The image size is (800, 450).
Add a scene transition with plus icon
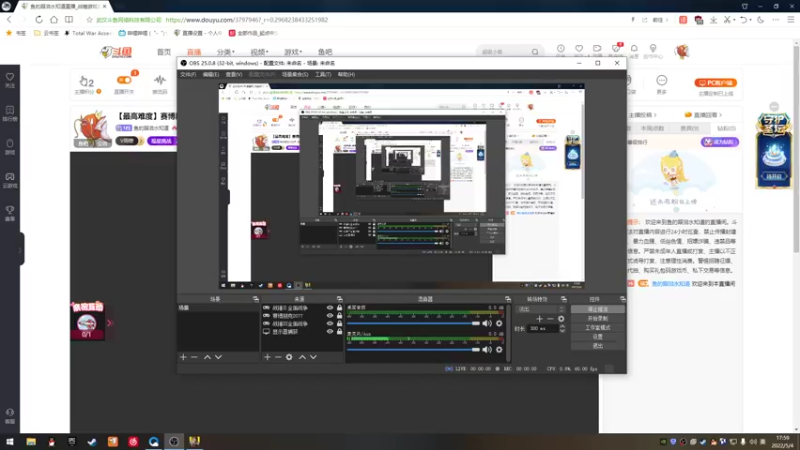point(539,319)
